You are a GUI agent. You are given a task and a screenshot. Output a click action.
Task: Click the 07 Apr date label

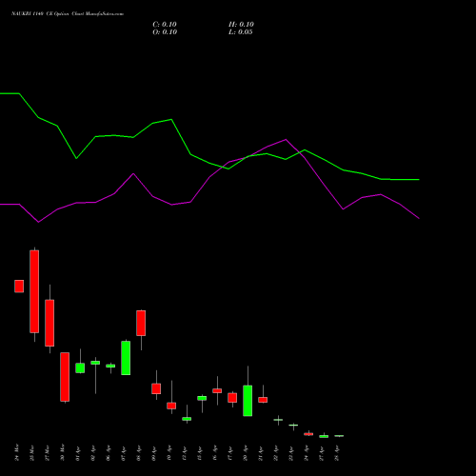pos(124,453)
